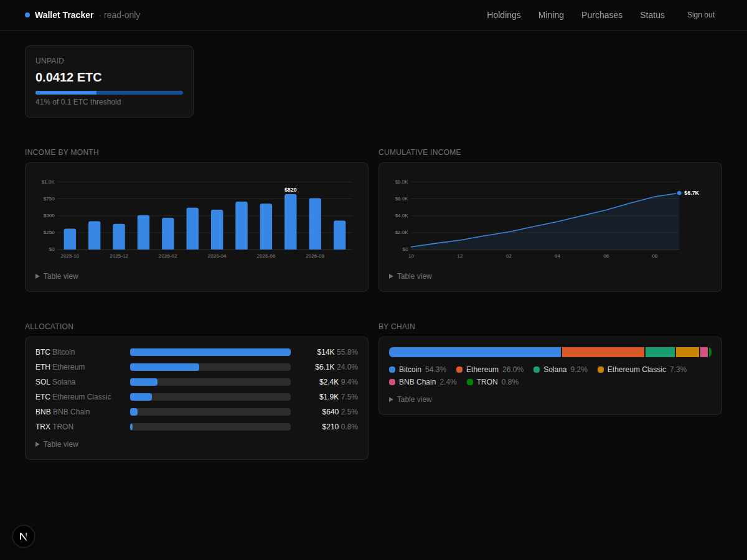Click the ETH Ethereum allocation bar
This screenshot has width=747, height=560.
[x=210, y=367]
